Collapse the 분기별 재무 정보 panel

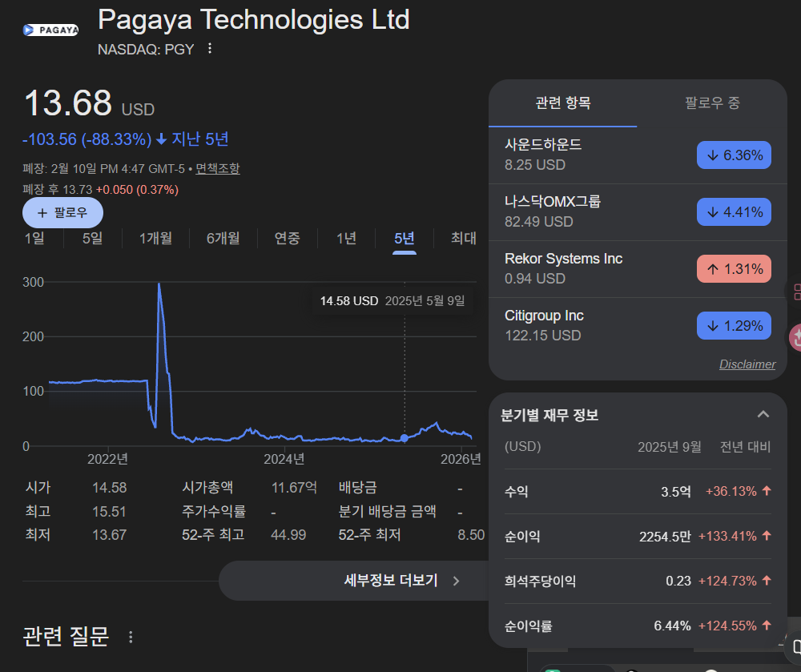click(x=763, y=414)
